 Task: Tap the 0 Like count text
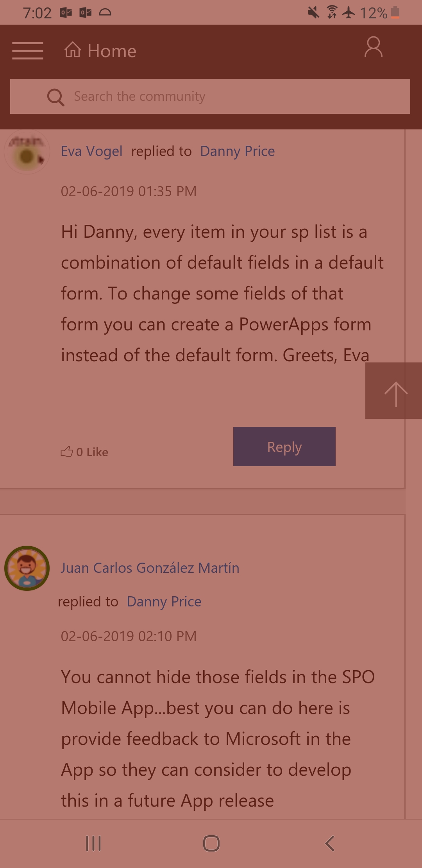tap(92, 452)
